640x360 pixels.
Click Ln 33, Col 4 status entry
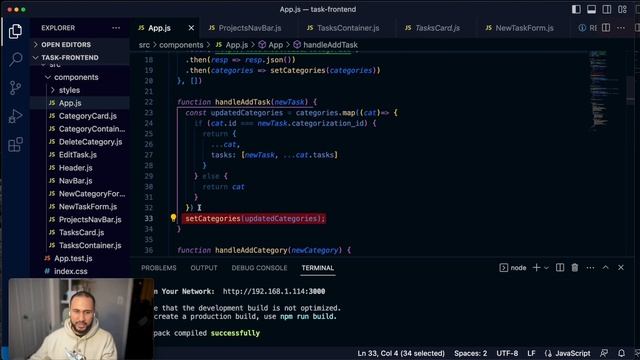tap(401, 353)
